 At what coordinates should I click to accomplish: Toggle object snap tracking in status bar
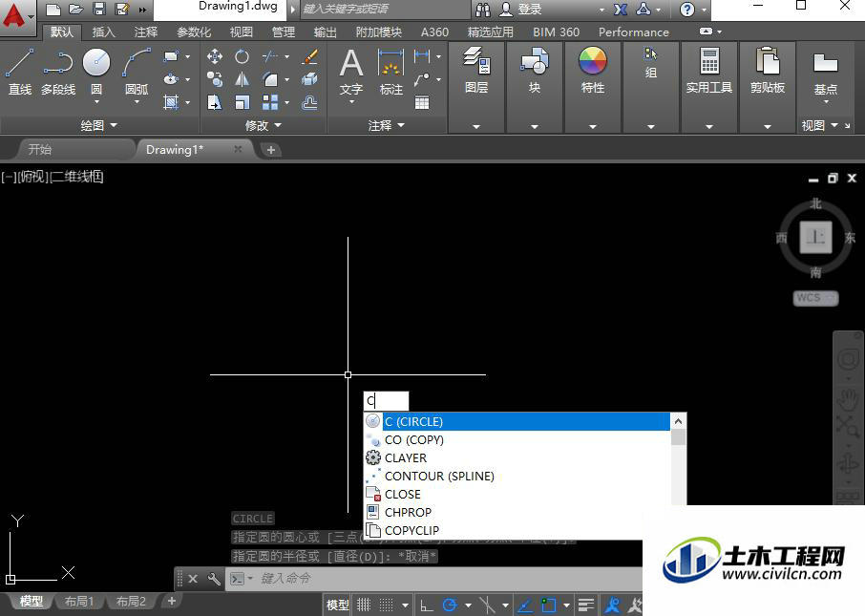[525, 605]
